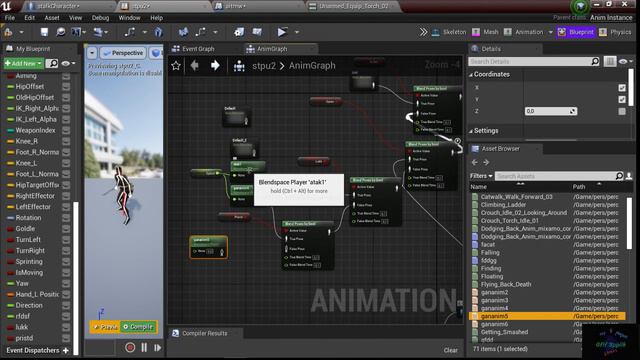
Task: Open viewport options dropdown arrow
Action: click(x=92, y=53)
